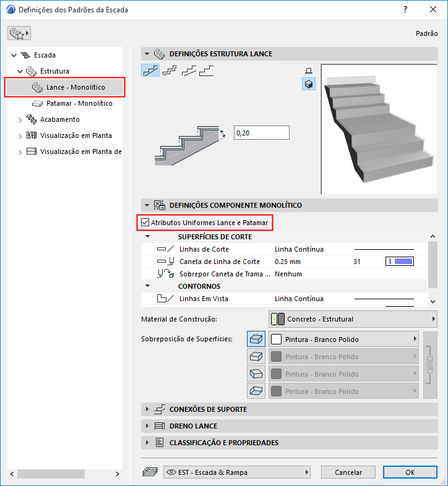
Task: Click the Acabamento tree icon
Action: tap(32, 119)
